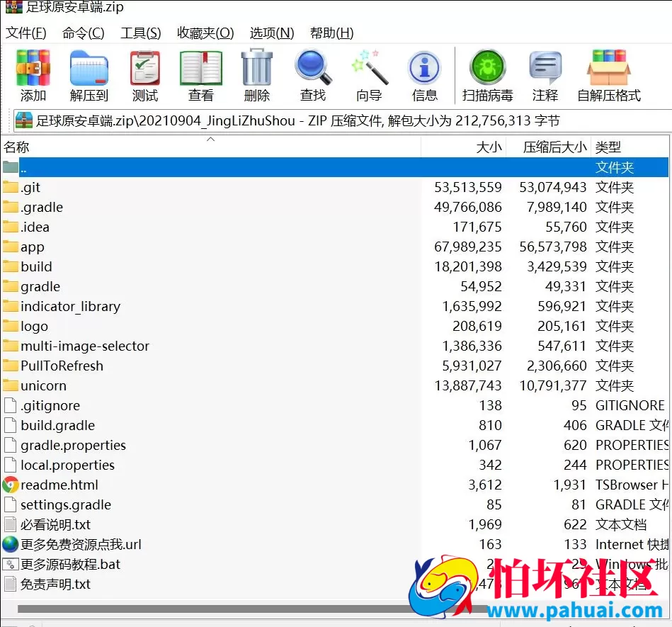Sort files by the 大小 column
The height and width of the screenshot is (627, 672).
pos(488,147)
